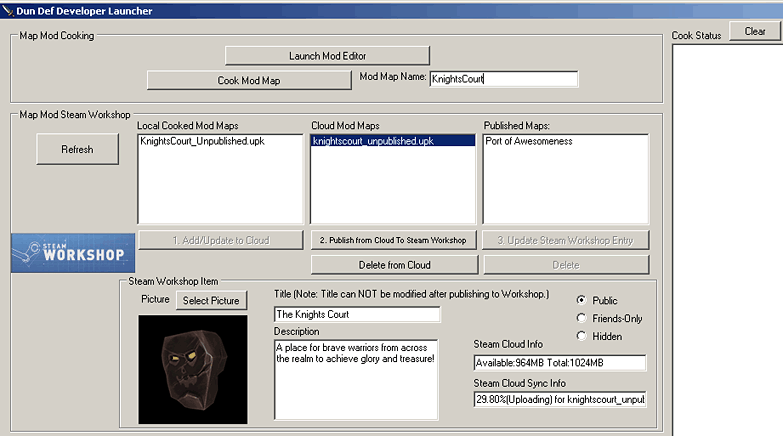Refresh the Steam Workshop map lists
Viewport: 783px width, 436px height.
click(x=77, y=149)
